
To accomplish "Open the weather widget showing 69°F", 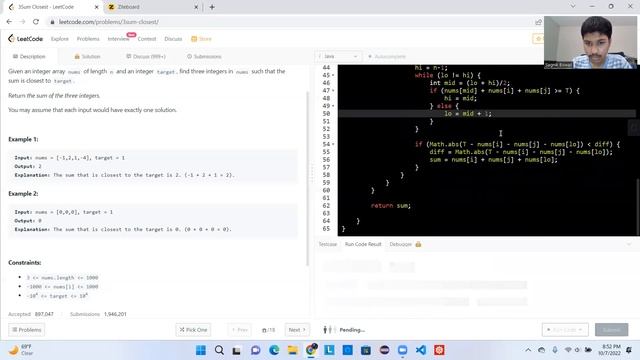I will (x=21, y=350).
